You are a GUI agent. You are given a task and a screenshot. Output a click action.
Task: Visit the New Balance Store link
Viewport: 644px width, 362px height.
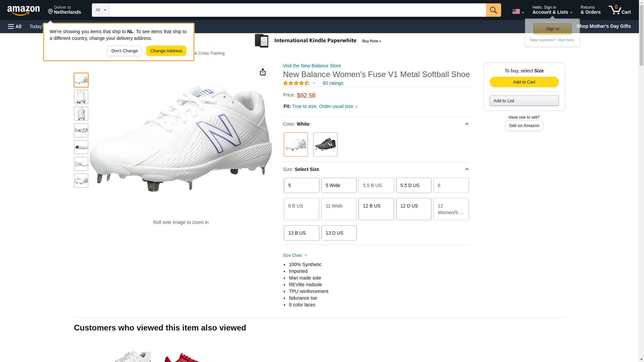(x=312, y=66)
